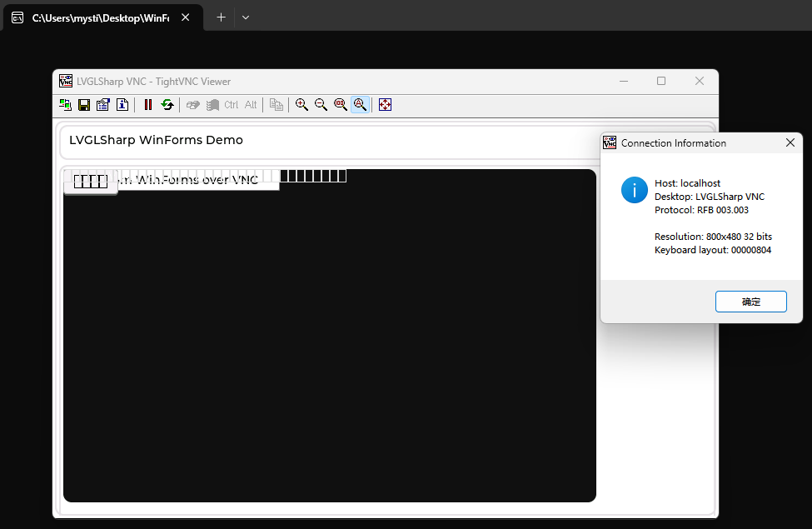Send Ctrl+Alt+Del to remote host
The width and height of the screenshot is (812, 529).
pos(192,104)
